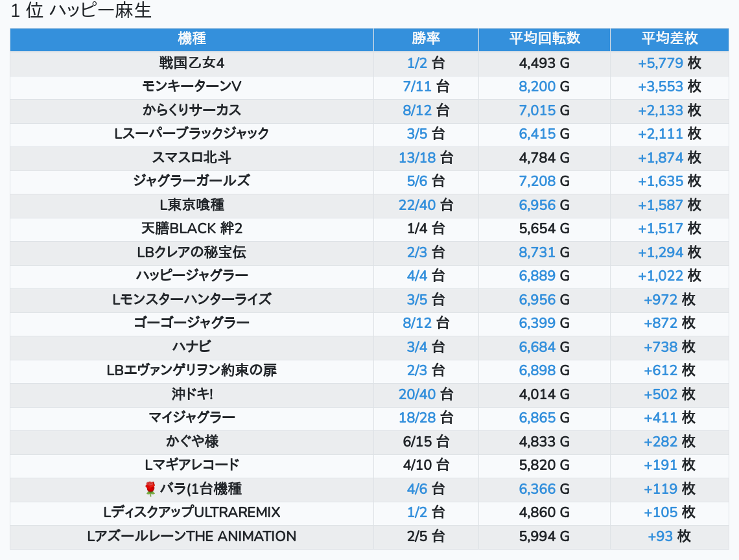The width and height of the screenshot is (739, 560).
Task: Click the 6,889 G spin count
Action: tap(545, 275)
